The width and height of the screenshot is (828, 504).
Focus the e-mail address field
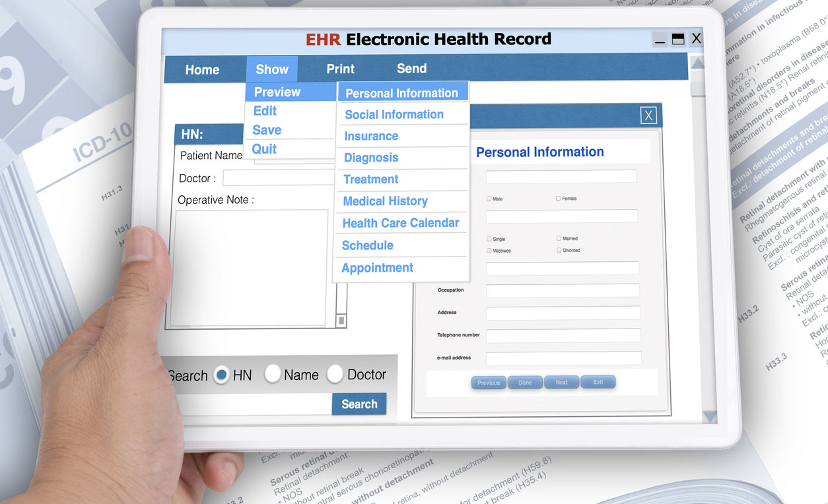pyautogui.click(x=564, y=358)
